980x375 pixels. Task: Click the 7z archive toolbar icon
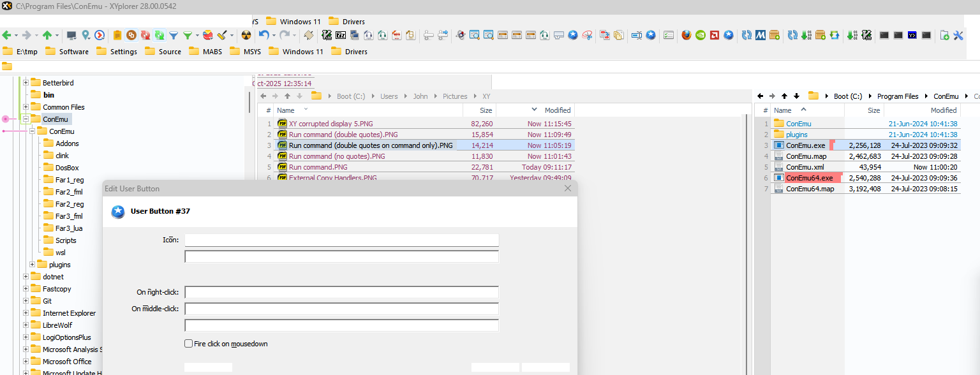pos(341,36)
